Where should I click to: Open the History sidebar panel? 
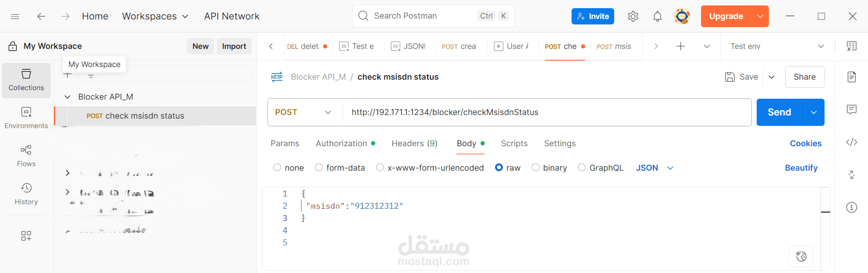(x=26, y=194)
